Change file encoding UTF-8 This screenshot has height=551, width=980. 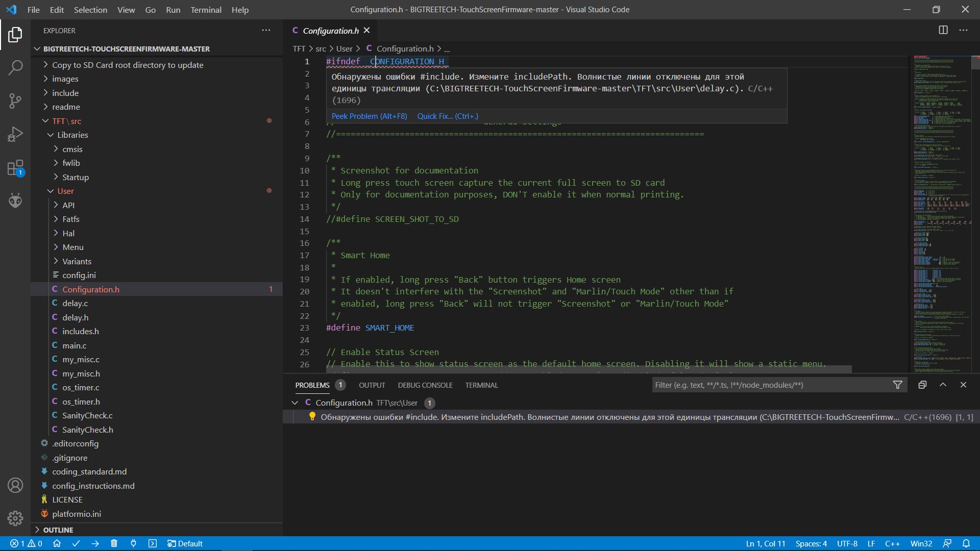click(x=847, y=544)
